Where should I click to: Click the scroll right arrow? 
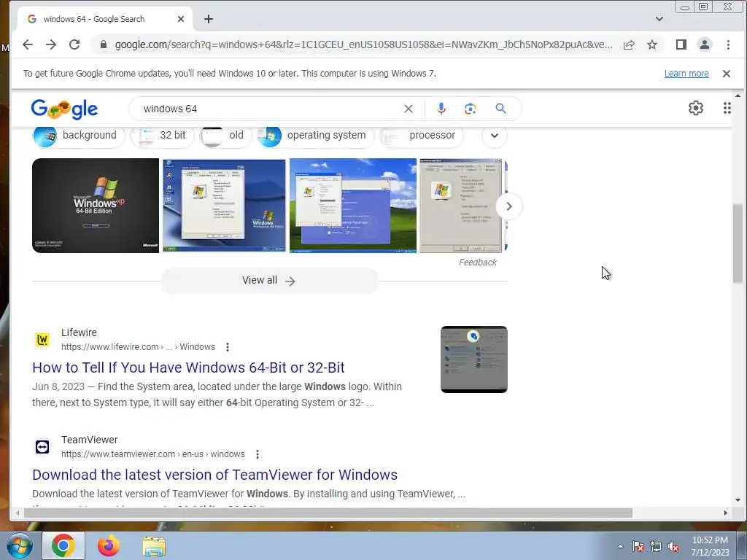(x=726, y=513)
